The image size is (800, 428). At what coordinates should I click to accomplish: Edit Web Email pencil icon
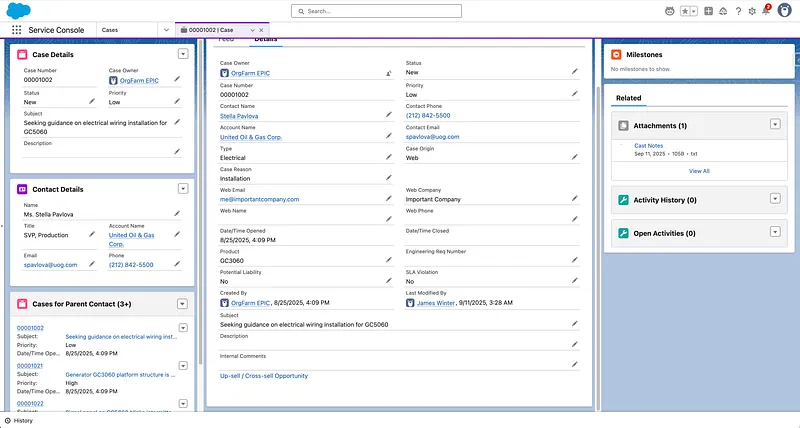click(388, 198)
